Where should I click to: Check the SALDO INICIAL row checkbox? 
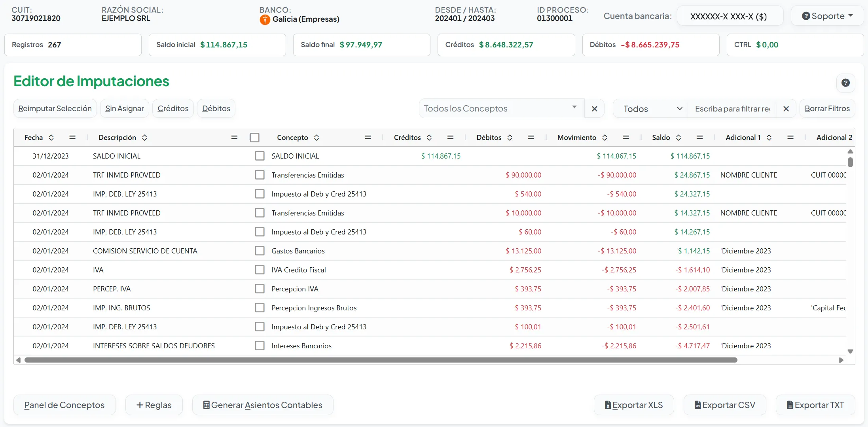[260, 156]
